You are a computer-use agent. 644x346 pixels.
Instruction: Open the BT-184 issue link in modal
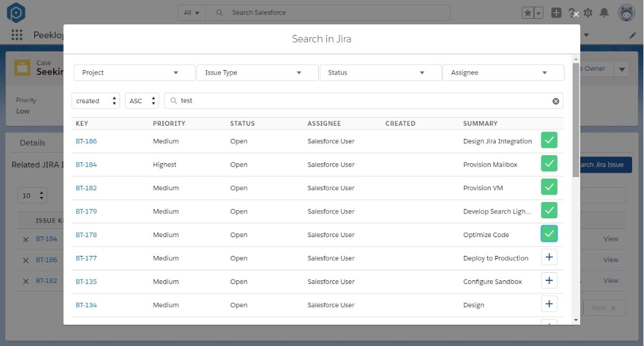pos(86,165)
